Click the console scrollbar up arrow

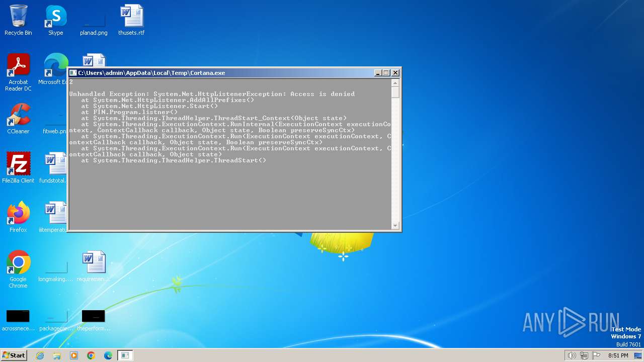(x=395, y=83)
